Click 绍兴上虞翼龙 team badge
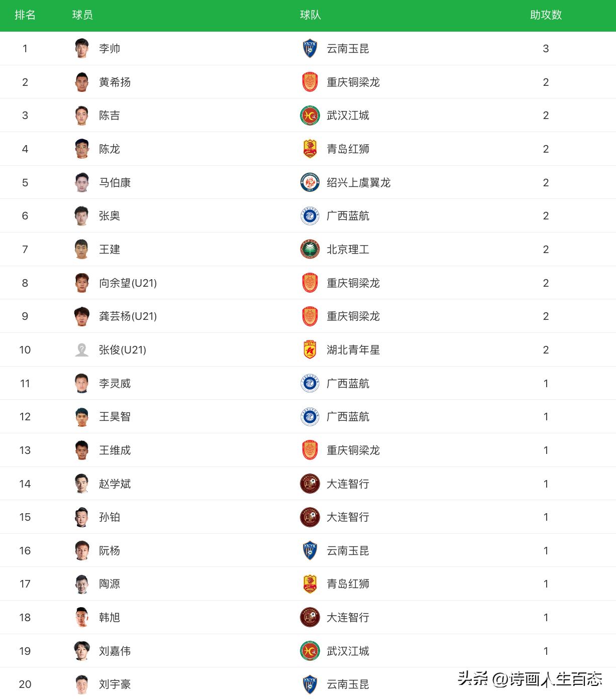616x700 pixels. pos(310,182)
